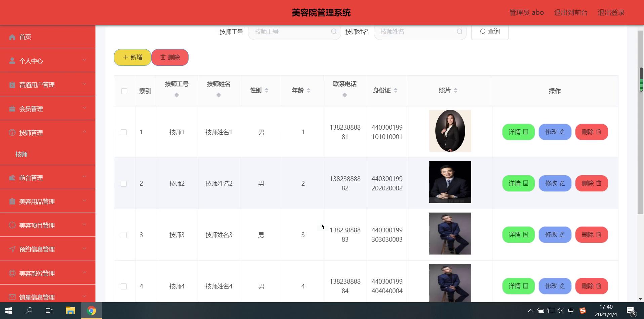Click the sort arrows on 身份证 column

coord(396,90)
